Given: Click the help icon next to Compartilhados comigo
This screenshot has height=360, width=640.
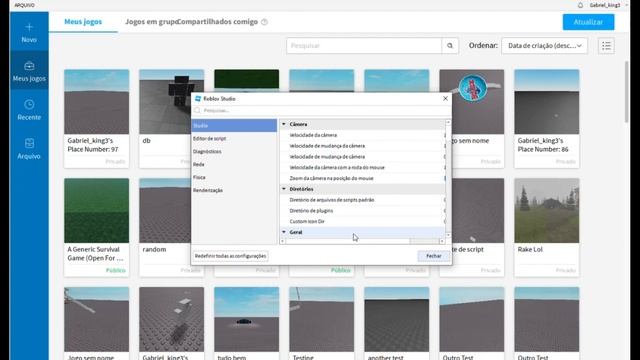Looking at the screenshot, I should (x=264, y=22).
